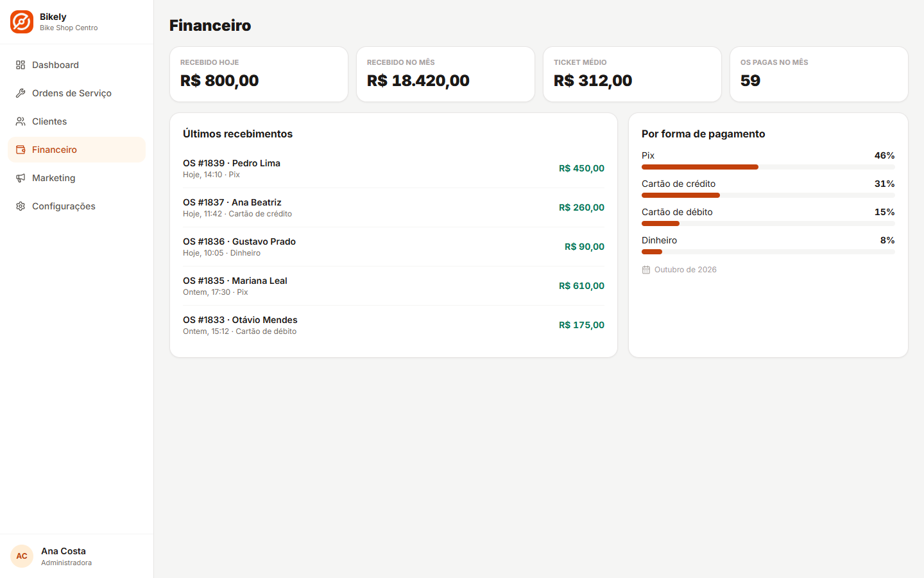Click the Recebido no Mês card
This screenshot has width=924, height=578.
point(445,74)
